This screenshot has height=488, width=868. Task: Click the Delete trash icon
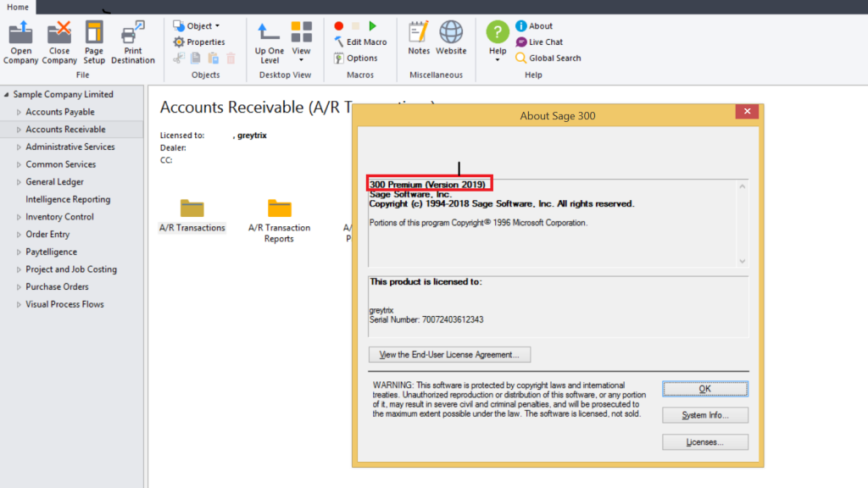coord(231,58)
